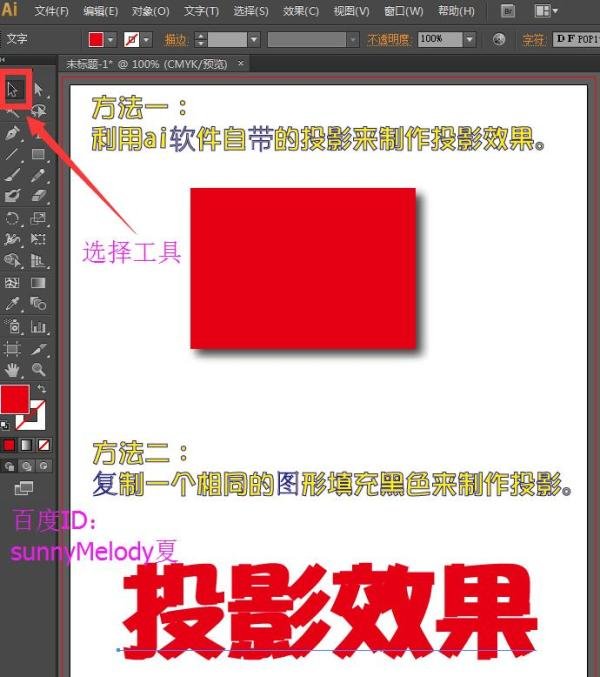Screen dimensions: 600x677
Task: Select the Slice tool
Action: (38, 348)
